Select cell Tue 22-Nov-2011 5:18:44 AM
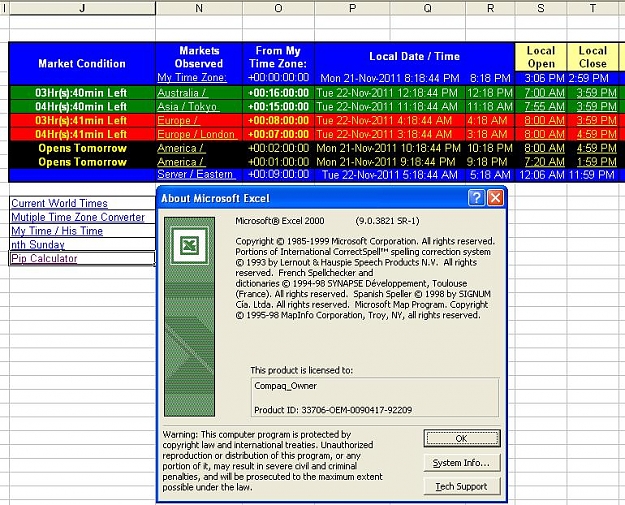The height and width of the screenshot is (505, 625). pyautogui.click(x=390, y=175)
